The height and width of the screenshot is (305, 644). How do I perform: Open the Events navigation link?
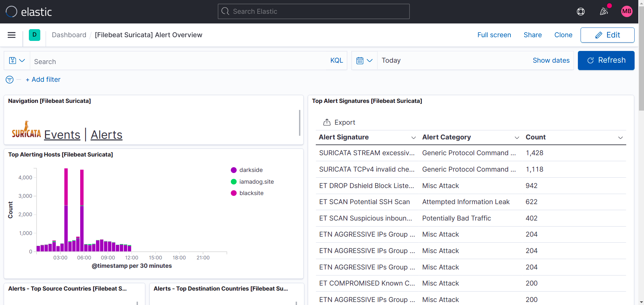(x=62, y=135)
